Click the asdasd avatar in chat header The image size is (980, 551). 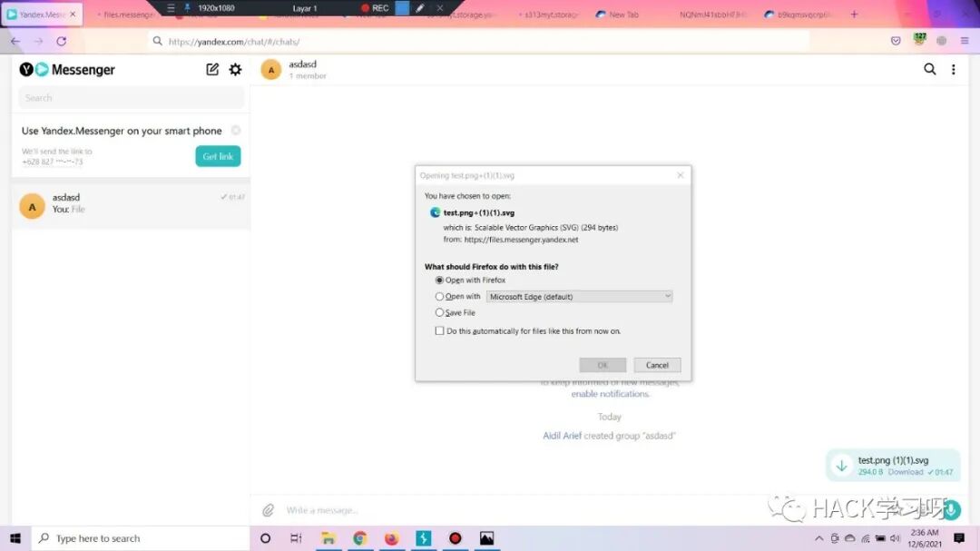[x=271, y=69]
